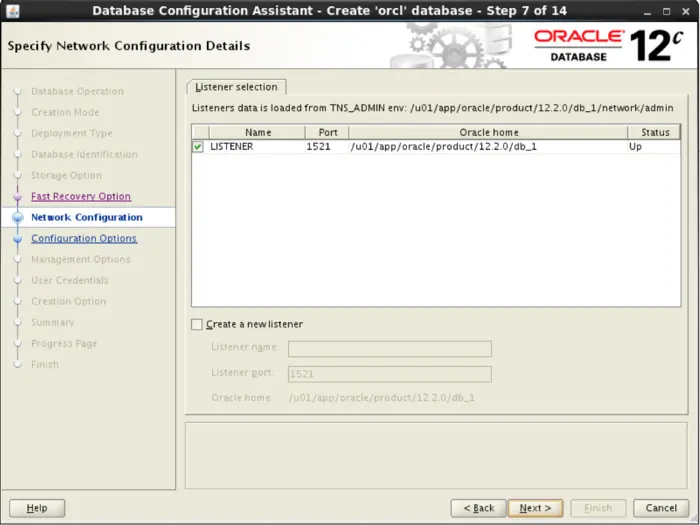
Task: Click the Database Operation step
Action: pyautogui.click(x=77, y=92)
